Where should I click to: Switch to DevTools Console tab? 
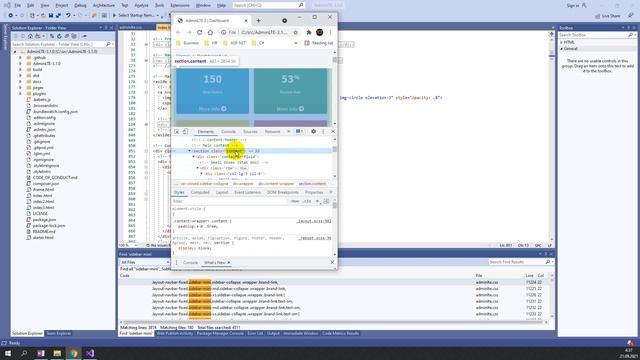pyautogui.click(x=229, y=131)
